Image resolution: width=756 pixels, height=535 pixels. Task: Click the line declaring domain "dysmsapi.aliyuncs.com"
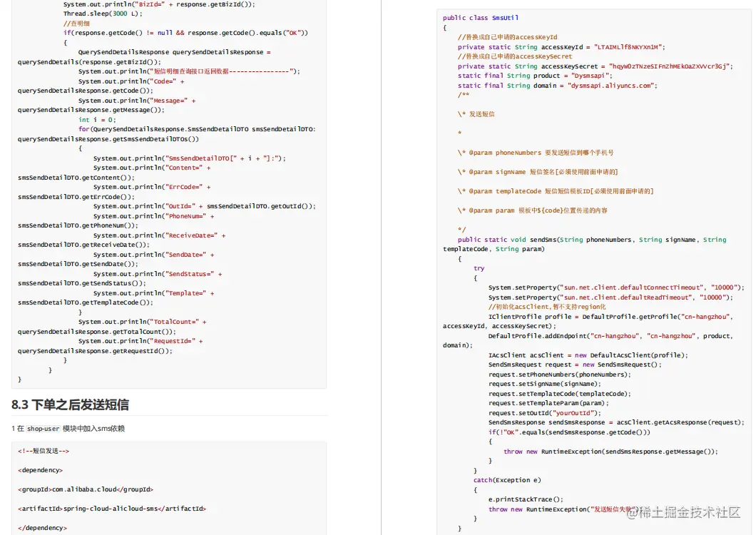coord(557,86)
